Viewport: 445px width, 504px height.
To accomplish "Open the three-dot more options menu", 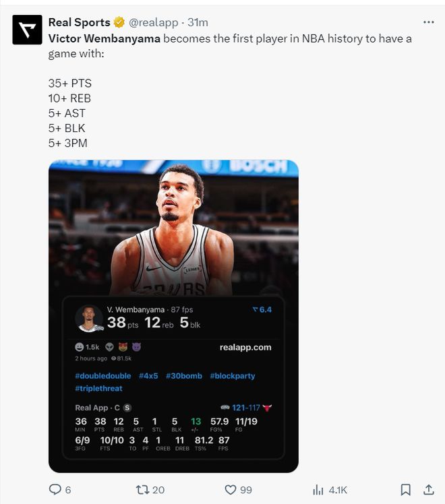I will coord(429,22).
